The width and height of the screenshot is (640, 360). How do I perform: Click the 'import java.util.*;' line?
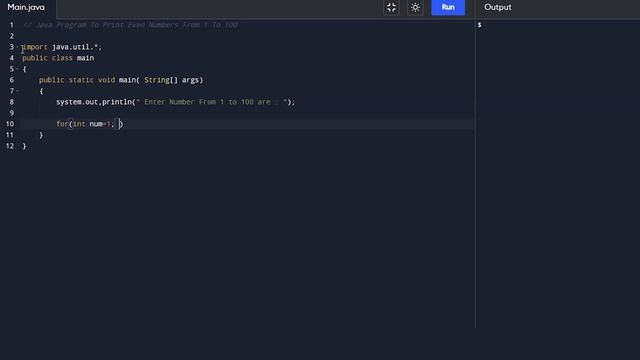[x=62, y=47]
